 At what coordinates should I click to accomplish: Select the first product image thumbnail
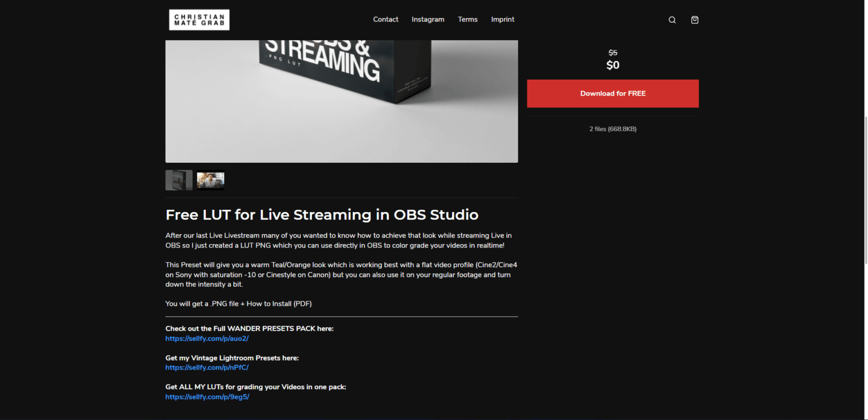point(179,180)
